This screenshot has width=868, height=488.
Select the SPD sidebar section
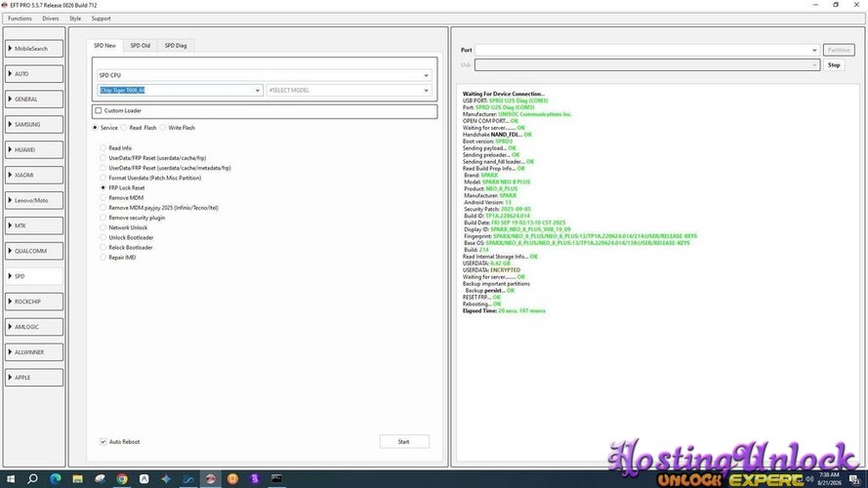(34, 276)
